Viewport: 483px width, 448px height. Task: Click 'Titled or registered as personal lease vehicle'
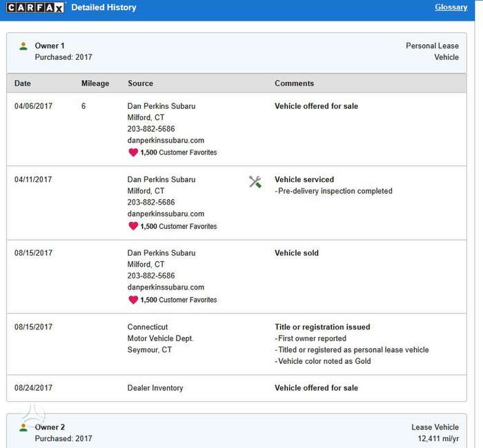coord(352,350)
